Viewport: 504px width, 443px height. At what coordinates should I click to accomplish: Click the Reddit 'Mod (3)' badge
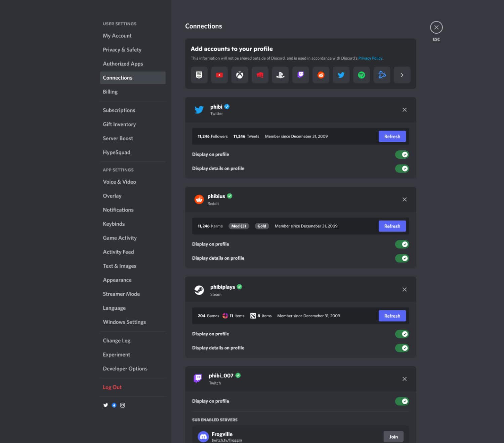click(239, 226)
